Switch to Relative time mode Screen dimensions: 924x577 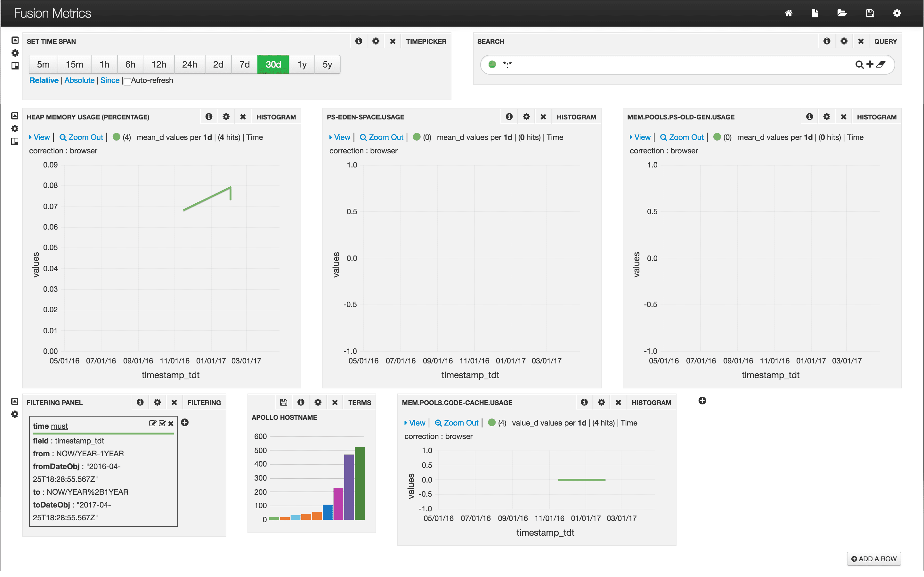[44, 80]
